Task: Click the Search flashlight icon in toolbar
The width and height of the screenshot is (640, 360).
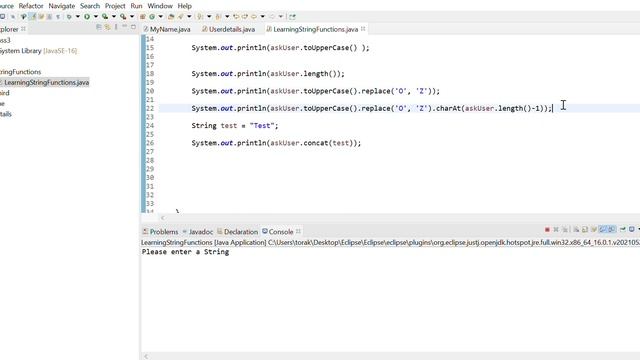Action: [x=180, y=17]
